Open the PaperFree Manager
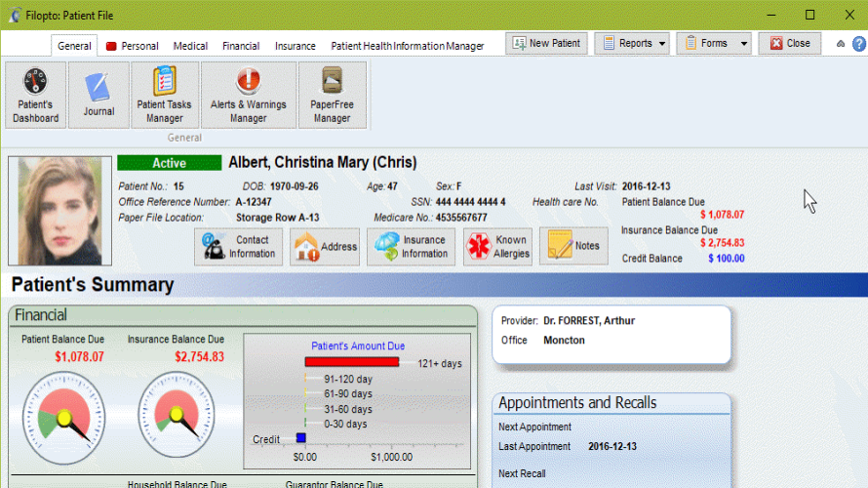 tap(333, 96)
